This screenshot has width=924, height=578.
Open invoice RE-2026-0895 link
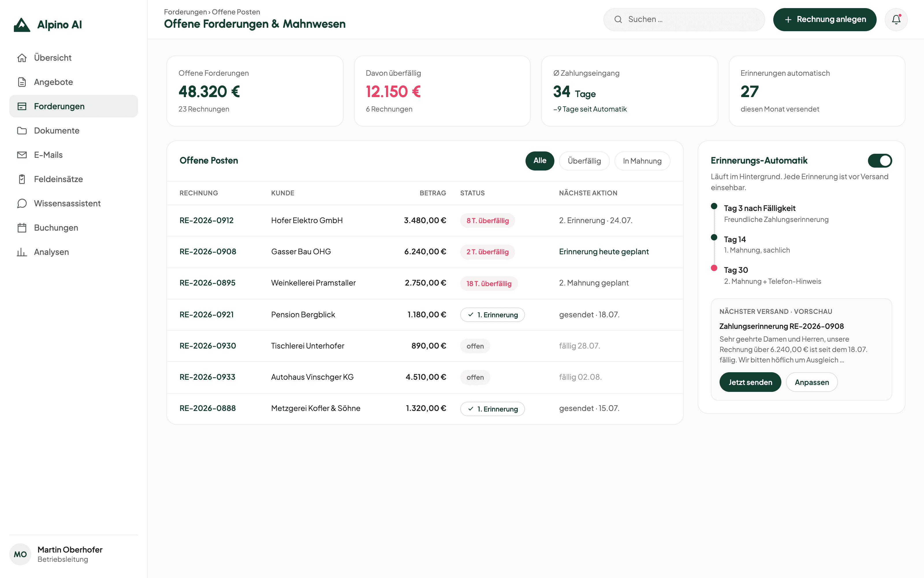point(207,283)
